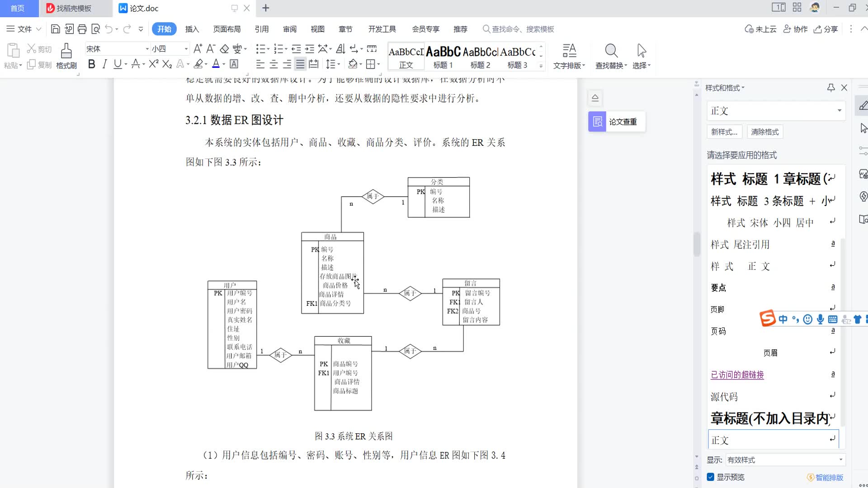
Task: Click the bulleted list icon
Action: pos(260,49)
